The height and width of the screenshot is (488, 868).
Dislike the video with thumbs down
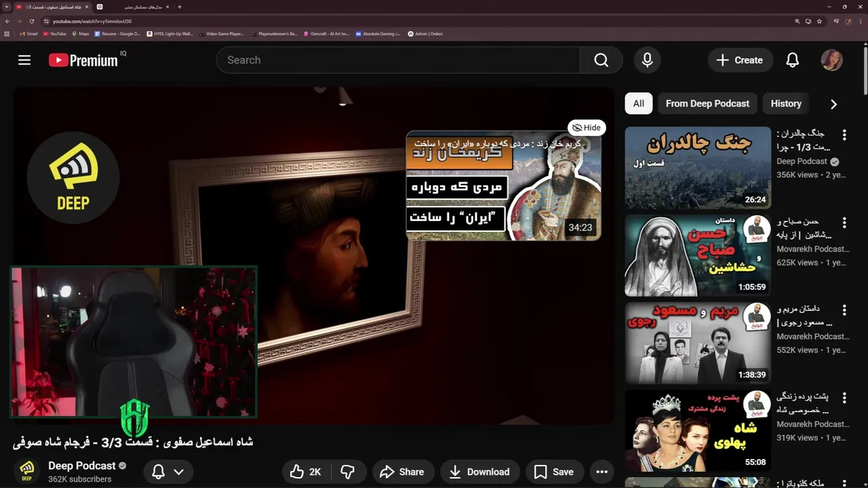click(348, 472)
